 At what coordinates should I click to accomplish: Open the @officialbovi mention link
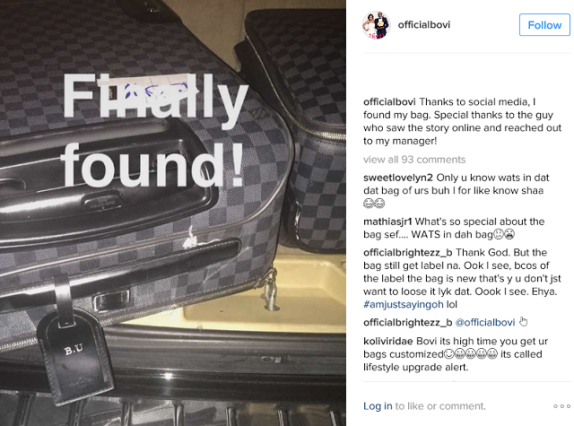tap(485, 322)
